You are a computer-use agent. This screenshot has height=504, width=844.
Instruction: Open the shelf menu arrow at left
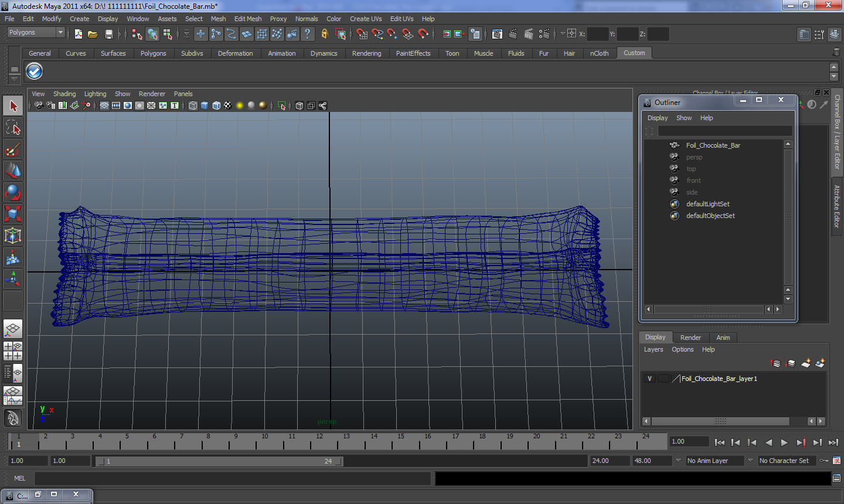point(14,78)
